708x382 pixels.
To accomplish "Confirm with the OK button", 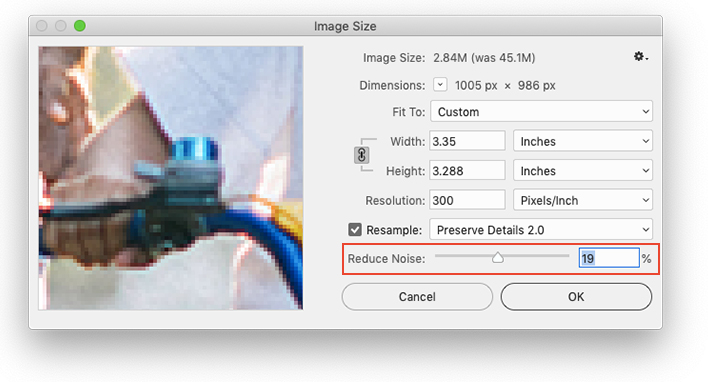I will 576,297.
